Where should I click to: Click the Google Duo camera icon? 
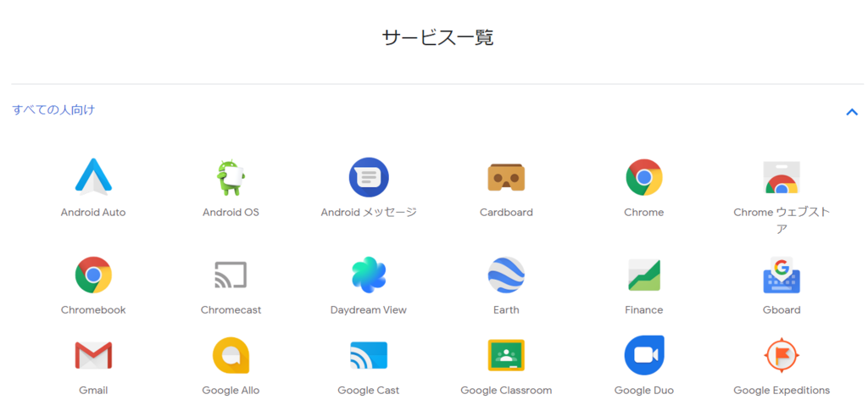tap(644, 355)
